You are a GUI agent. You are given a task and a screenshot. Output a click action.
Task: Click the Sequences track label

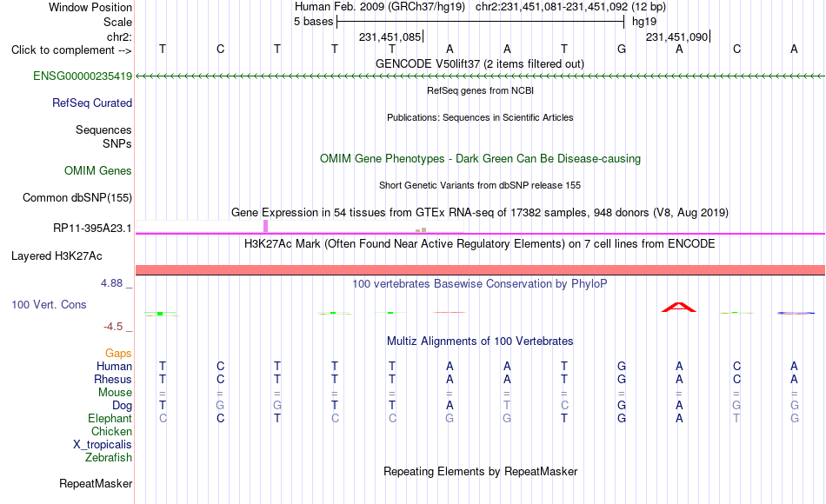(x=103, y=129)
